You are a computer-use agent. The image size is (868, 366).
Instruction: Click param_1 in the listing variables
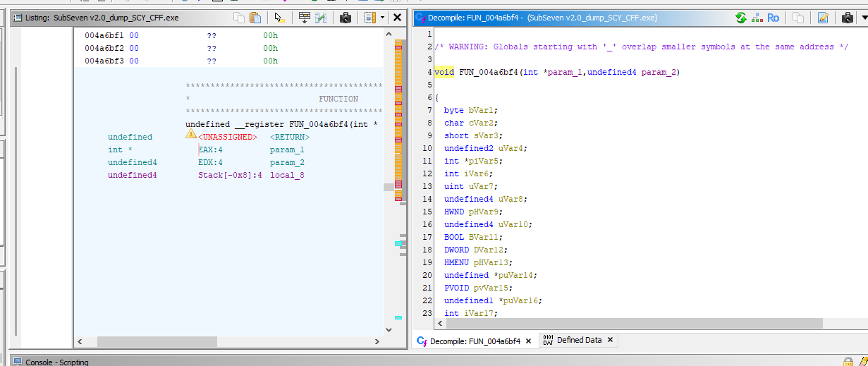tap(286, 150)
